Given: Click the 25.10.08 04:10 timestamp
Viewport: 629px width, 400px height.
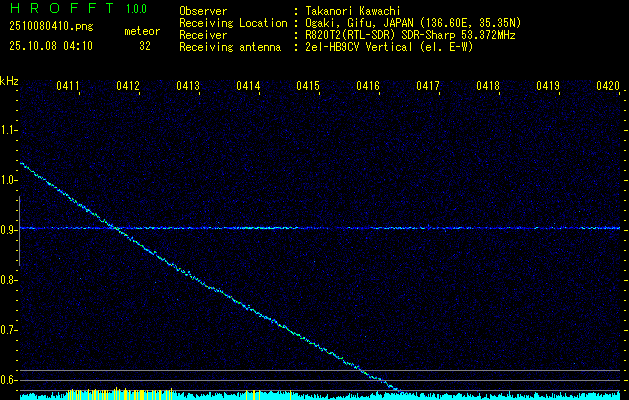Looking at the screenshot, I should (x=49, y=45).
